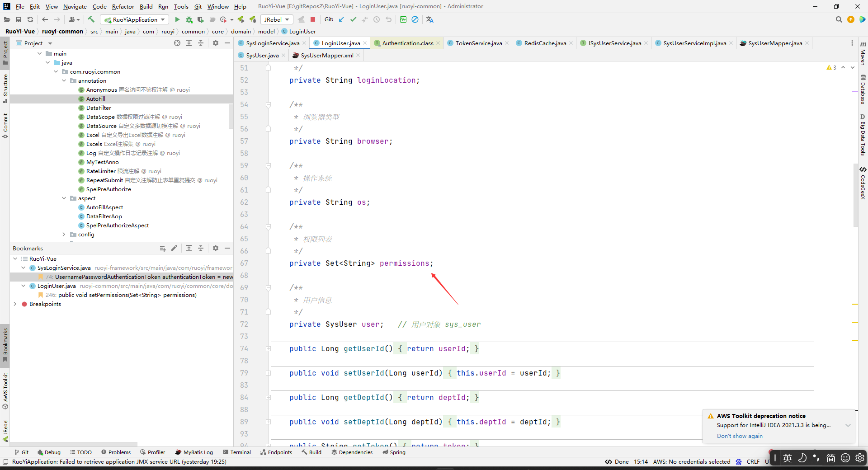This screenshot has height=470, width=868.
Task: Navigate back with the left arrow icon
Action: click(45, 19)
